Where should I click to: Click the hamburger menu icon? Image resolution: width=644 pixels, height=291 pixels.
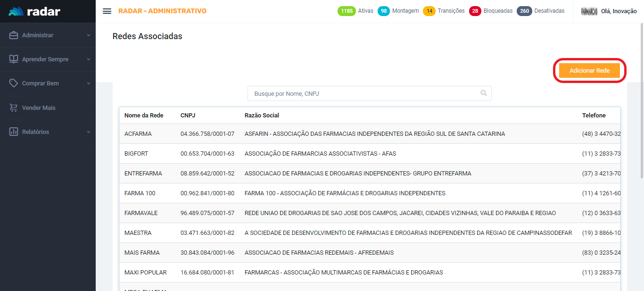[107, 11]
